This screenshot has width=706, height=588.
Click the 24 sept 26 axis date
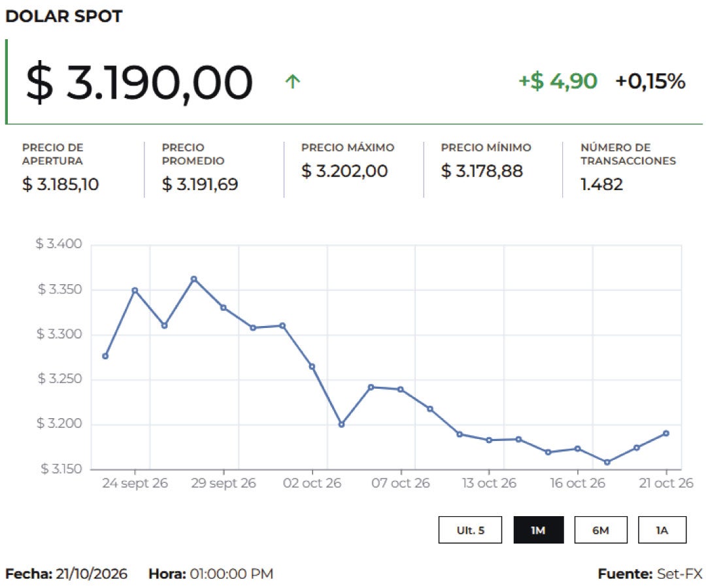pyautogui.click(x=135, y=483)
